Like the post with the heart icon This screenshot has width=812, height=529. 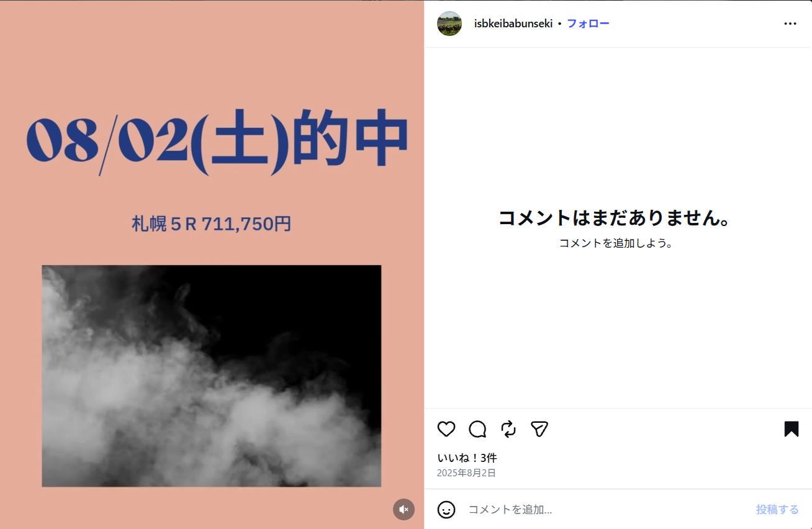(x=446, y=429)
